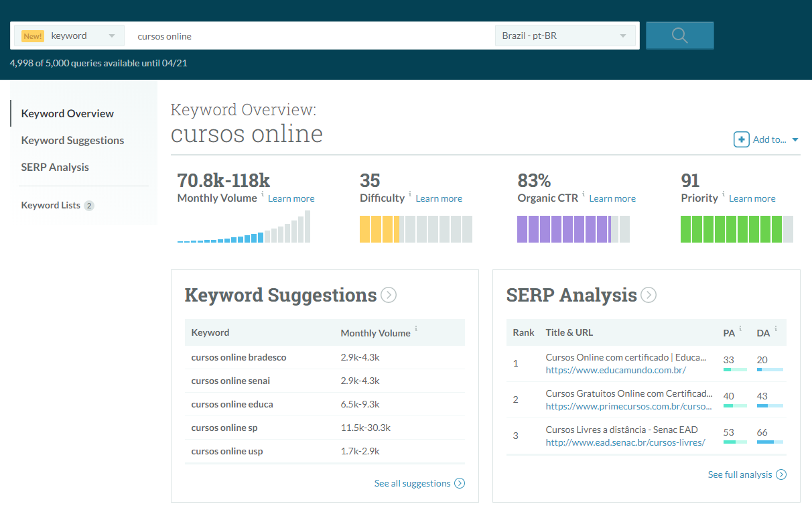Open the Brazil - pt-BR locale dropdown
The width and height of the screenshot is (812, 508).
(565, 35)
